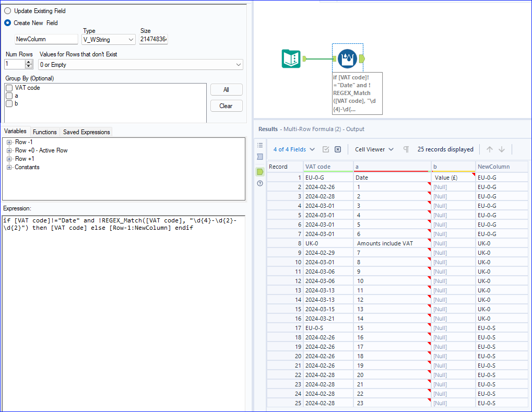532x412 pixels.
Task: Open the Type V_WString dropdown
Action: pyautogui.click(x=109, y=40)
